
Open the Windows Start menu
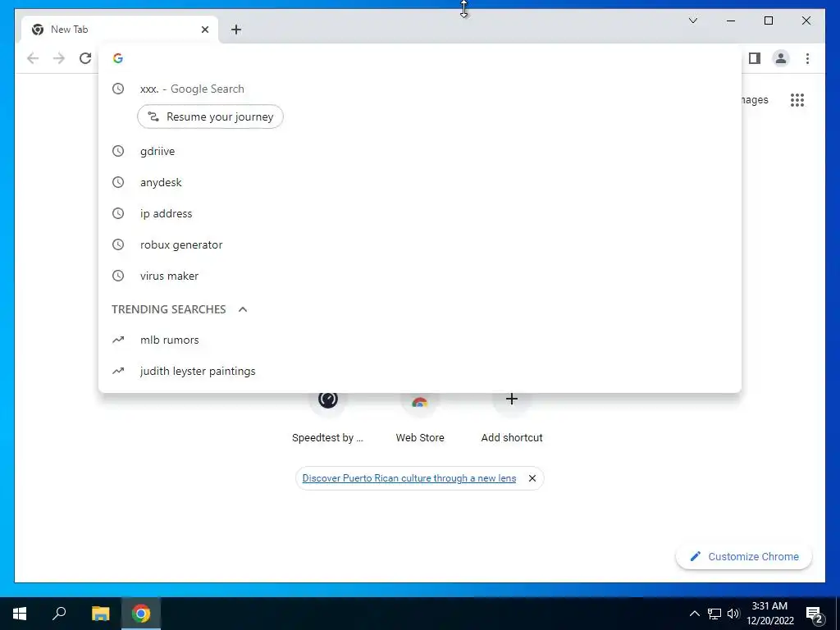click(x=20, y=614)
